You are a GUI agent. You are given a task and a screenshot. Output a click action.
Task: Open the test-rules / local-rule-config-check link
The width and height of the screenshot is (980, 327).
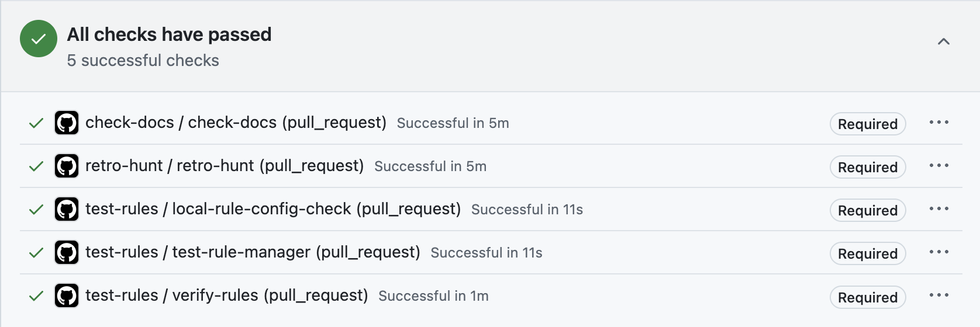click(273, 209)
